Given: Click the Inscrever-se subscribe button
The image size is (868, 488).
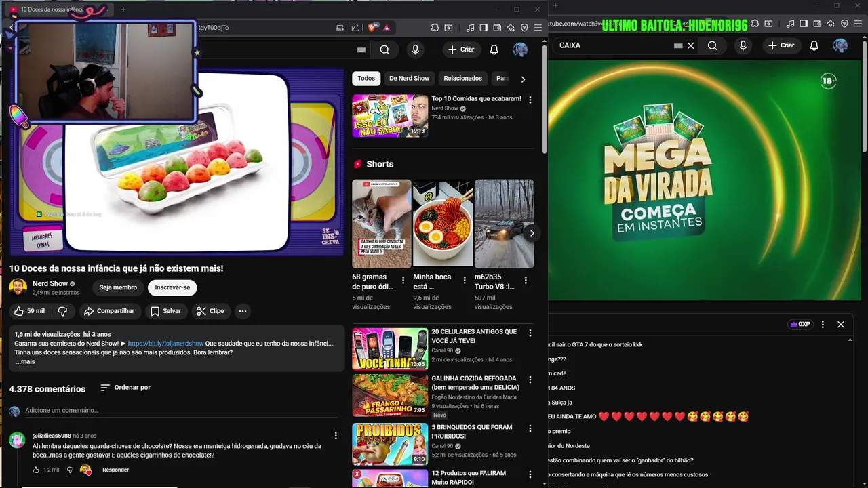Looking at the screenshot, I should coord(172,287).
